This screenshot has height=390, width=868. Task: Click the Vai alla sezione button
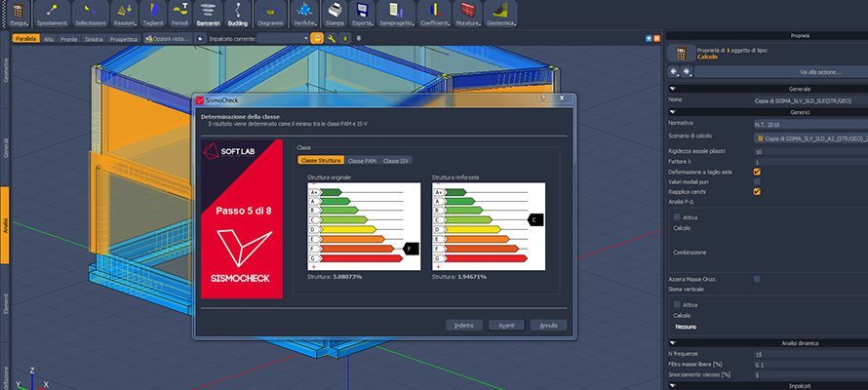pos(781,72)
